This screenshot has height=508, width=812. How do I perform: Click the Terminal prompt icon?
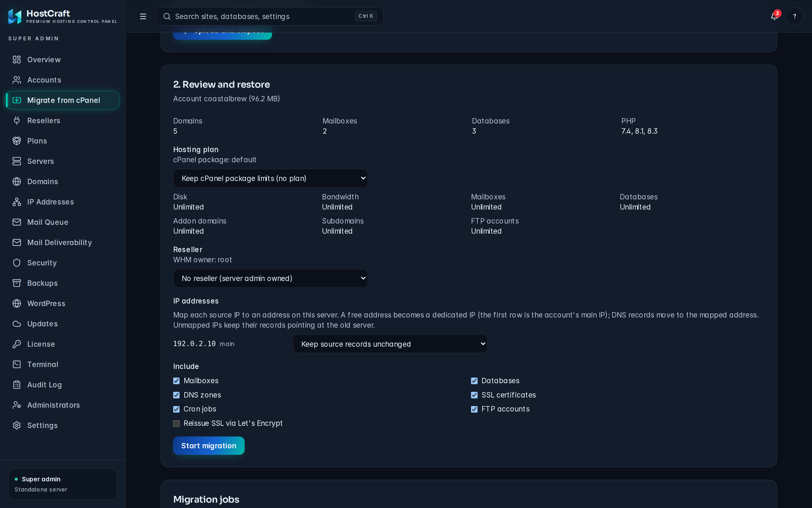pos(17,364)
